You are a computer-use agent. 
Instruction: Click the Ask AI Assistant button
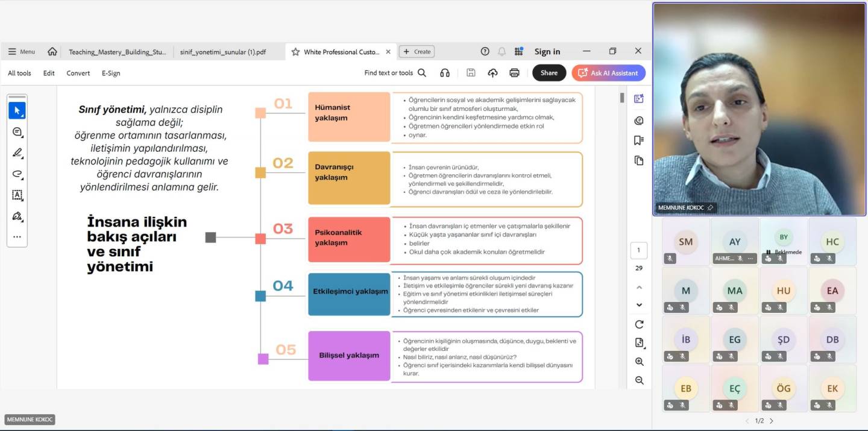pyautogui.click(x=608, y=73)
